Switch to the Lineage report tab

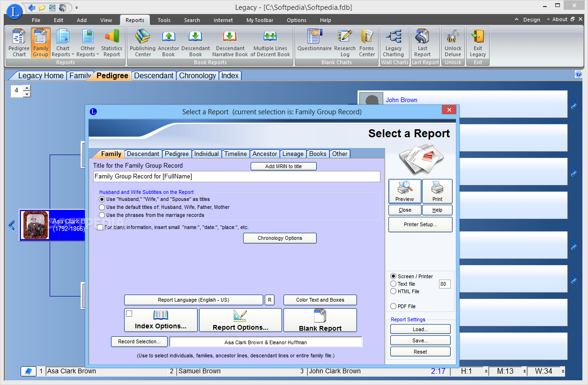[293, 154]
